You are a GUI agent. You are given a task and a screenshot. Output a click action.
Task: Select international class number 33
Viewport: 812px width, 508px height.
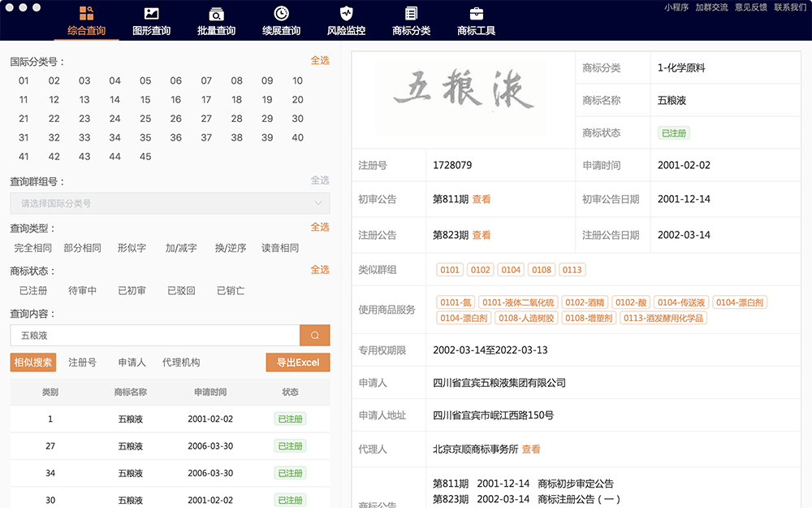pos(84,137)
